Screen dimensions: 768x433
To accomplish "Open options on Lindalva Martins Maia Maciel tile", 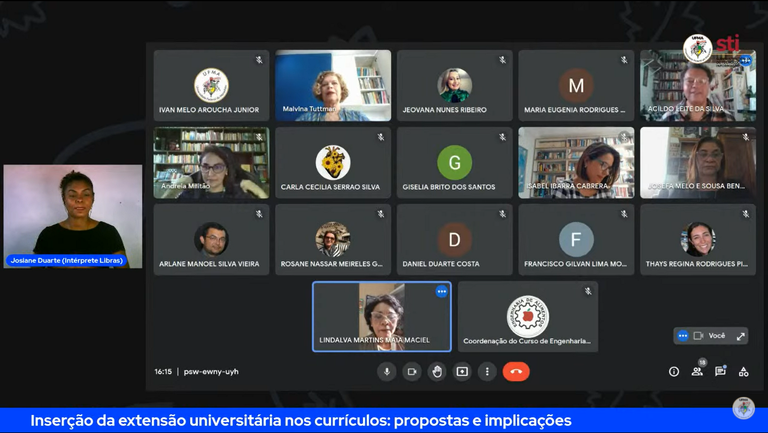I will (x=441, y=292).
